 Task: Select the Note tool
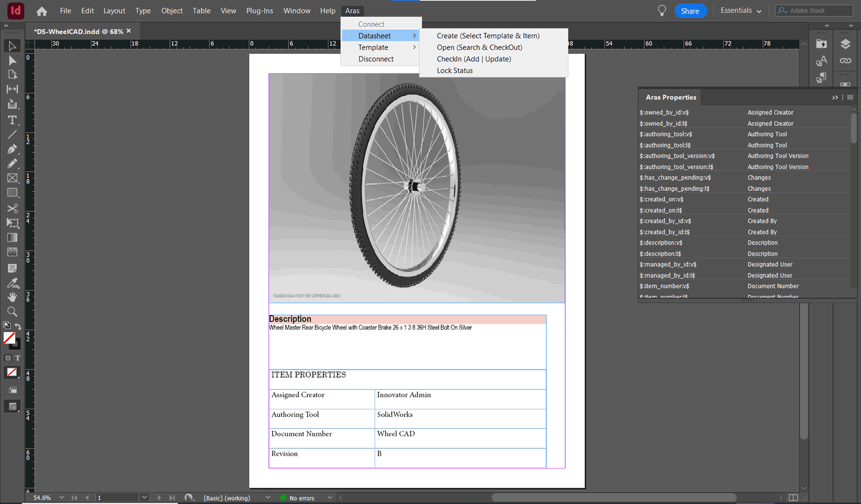point(12,268)
